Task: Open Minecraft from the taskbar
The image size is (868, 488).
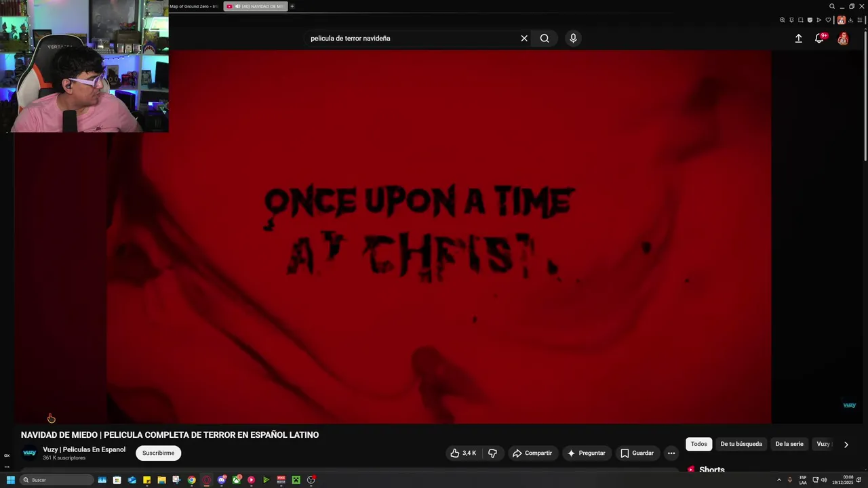Action: [296, 480]
